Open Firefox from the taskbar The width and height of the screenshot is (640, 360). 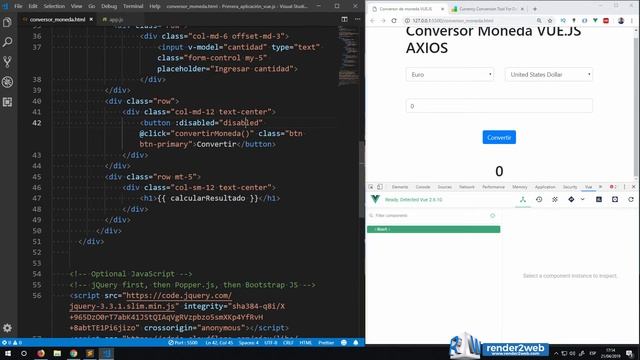pyautogui.click(x=41, y=353)
